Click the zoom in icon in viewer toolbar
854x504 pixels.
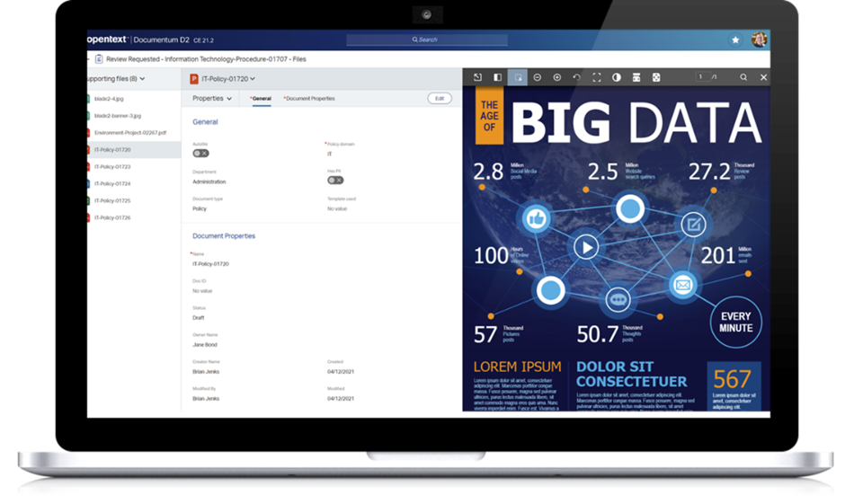pos(557,77)
